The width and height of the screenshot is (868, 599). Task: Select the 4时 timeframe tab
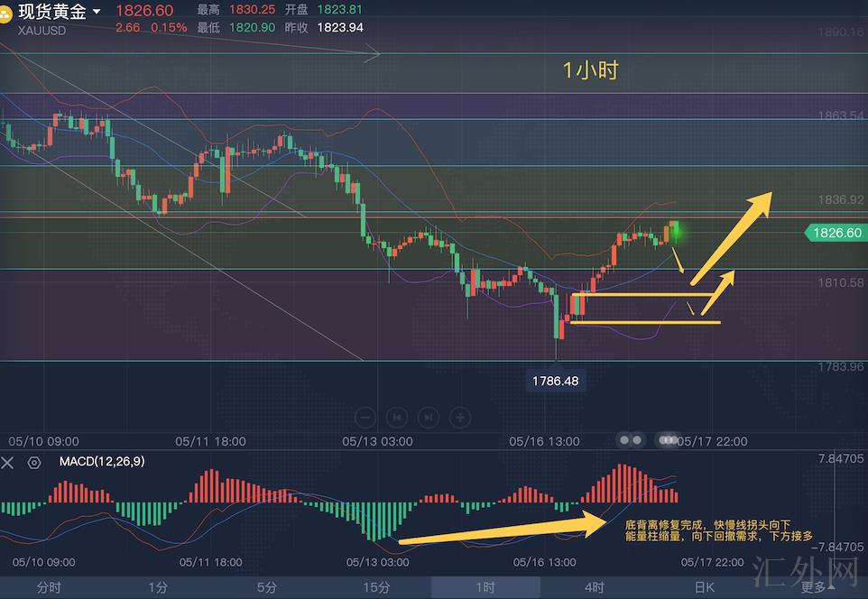point(594,587)
